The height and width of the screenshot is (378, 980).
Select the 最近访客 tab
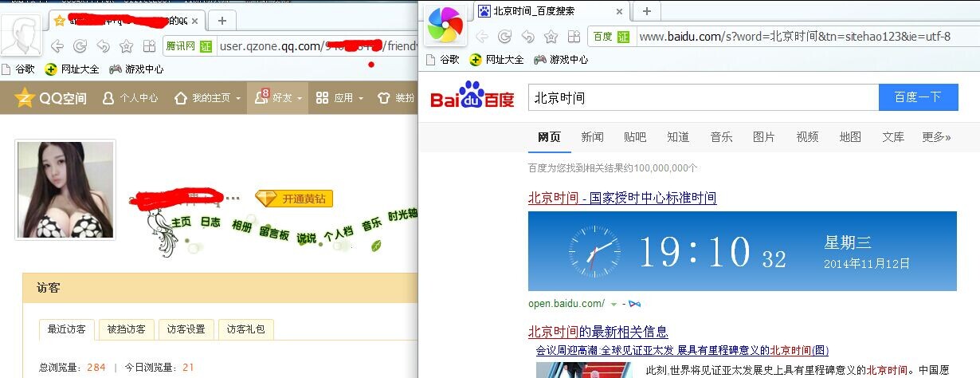(68, 329)
